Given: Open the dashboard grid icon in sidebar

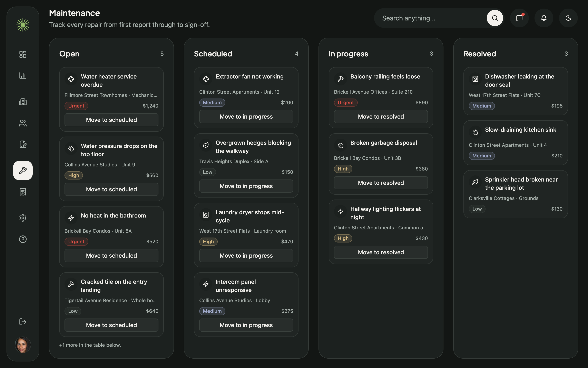Looking at the screenshot, I should (23, 54).
